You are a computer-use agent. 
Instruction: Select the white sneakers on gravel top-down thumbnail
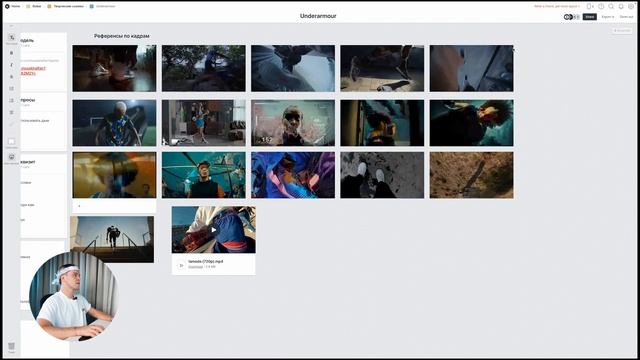click(x=382, y=175)
